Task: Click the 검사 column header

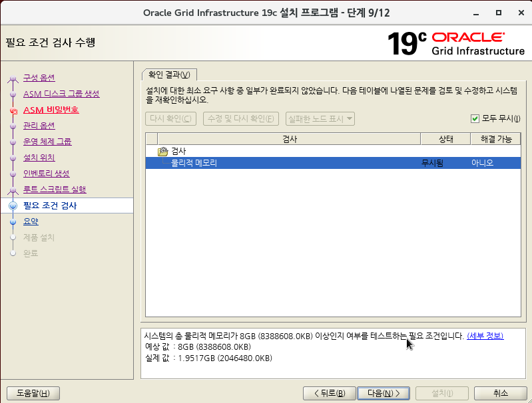Action: (x=289, y=139)
